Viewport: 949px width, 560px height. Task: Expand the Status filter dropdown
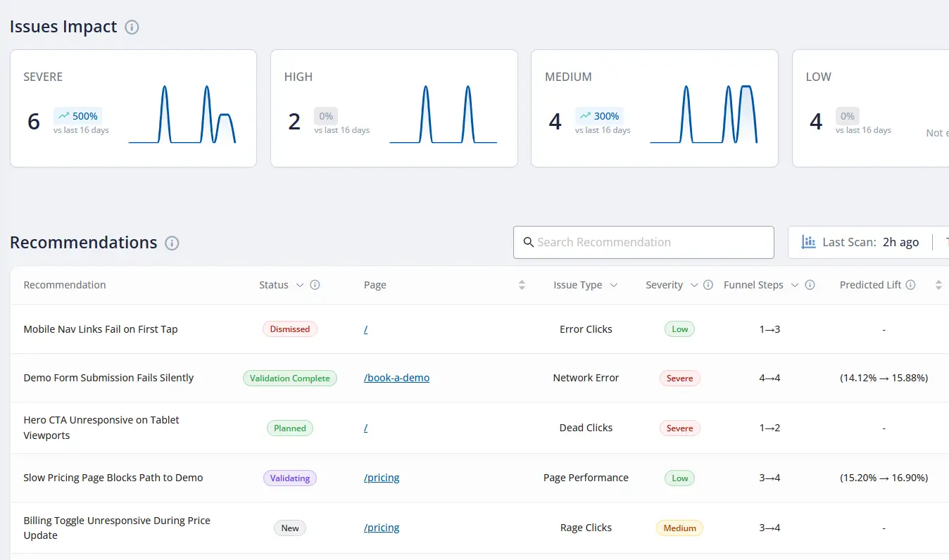[300, 285]
